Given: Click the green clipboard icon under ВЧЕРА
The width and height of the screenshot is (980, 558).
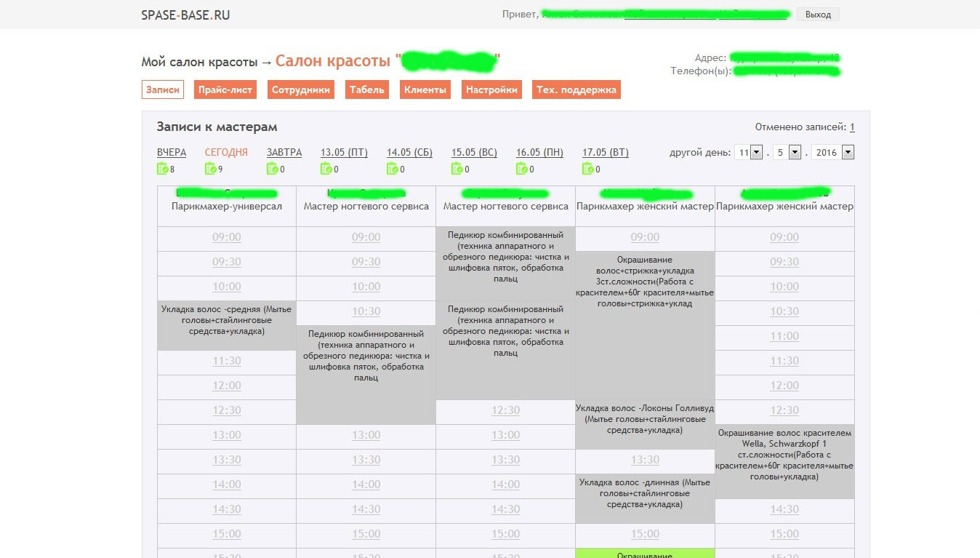Looking at the screenshot, I should [162, 169].
